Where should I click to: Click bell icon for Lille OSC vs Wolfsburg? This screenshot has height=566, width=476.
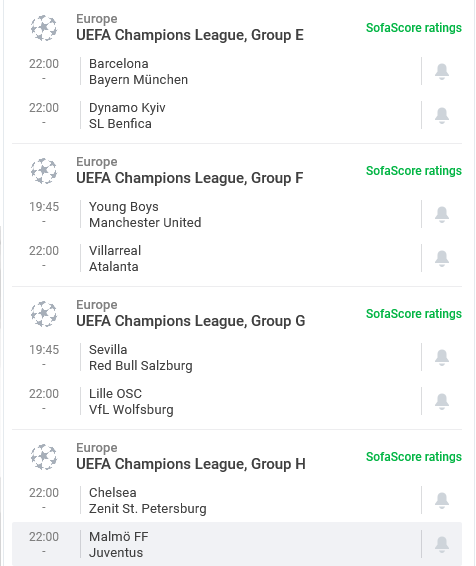(442, 401)
